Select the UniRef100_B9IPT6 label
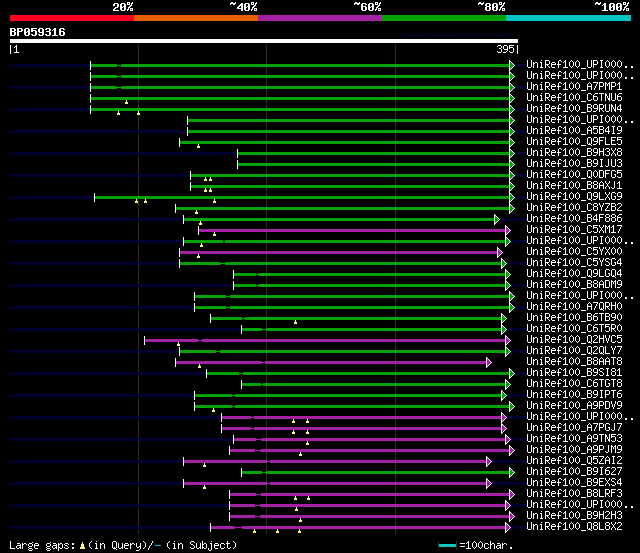 pyautogui.click(x=574, y=395)
